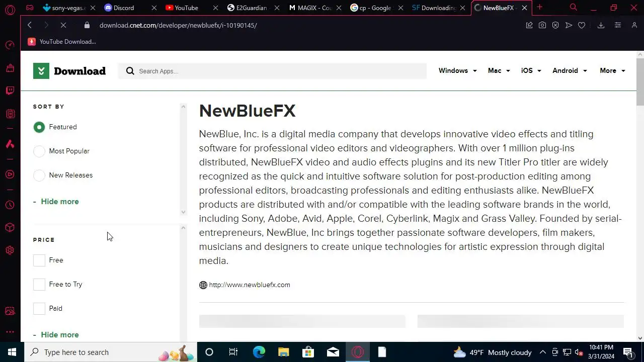Open GX Cleaner broom icon in sidebar
The height and width of the screenshot is (362, 644).
coord(10,68)
